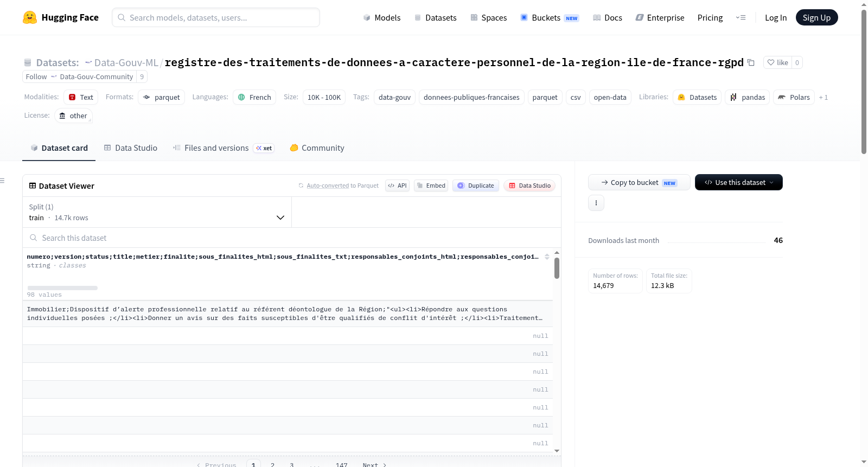Open the API button in Dataset Viewer
Screen dimensions: 868x467
tap(397, 185)
